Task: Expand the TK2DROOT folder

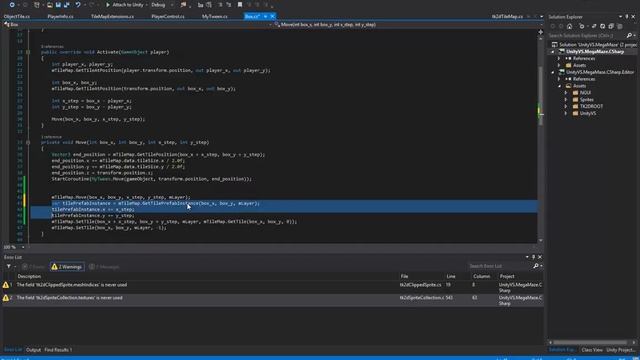Action: coord(566,106)
